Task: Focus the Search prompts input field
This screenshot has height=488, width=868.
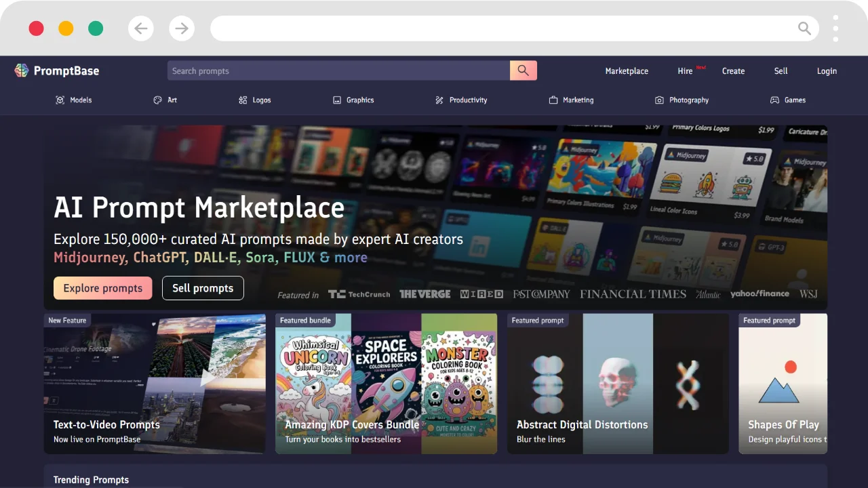Action: (338, 70)
